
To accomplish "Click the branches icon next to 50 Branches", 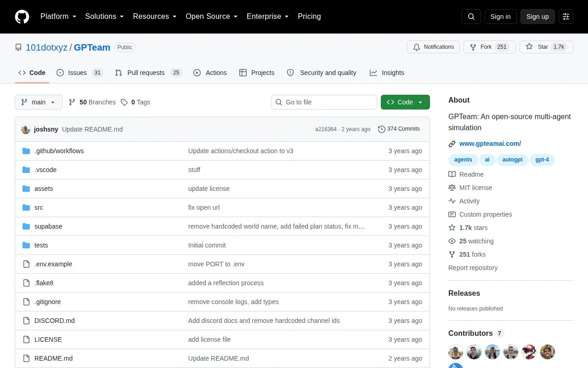I will (x=72, y=102).
